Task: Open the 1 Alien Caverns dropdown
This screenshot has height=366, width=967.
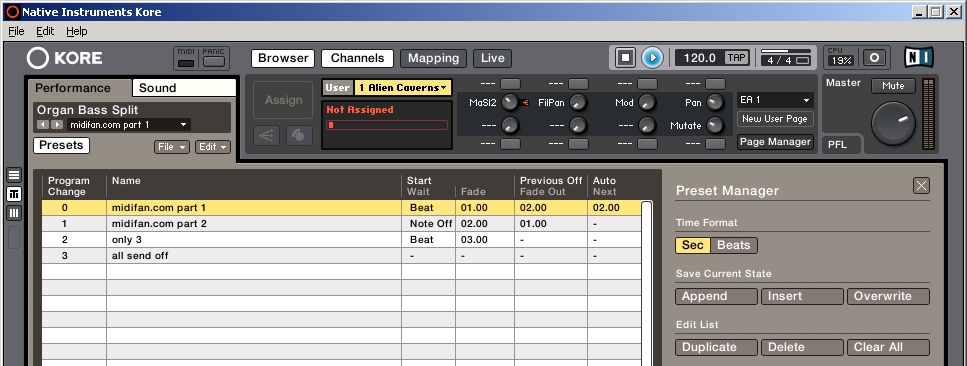Action: [x=403, y=88]
